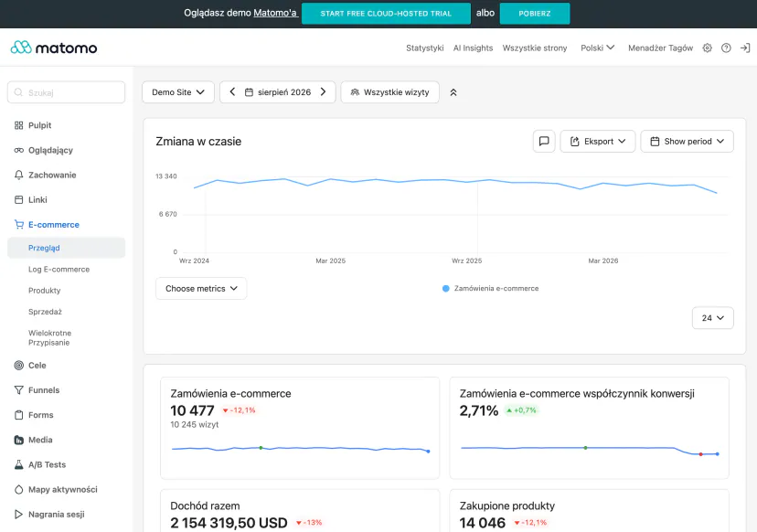
Task: Click the Nagrania sesji play icon
Action: tap(18, 514)
